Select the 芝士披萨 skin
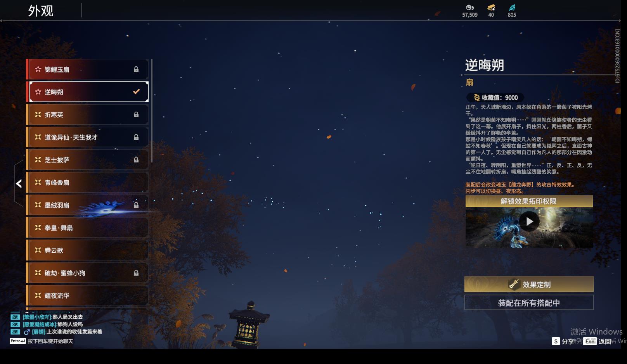The height and width of the screenshot is (364, 627). (x=87, y=160)
